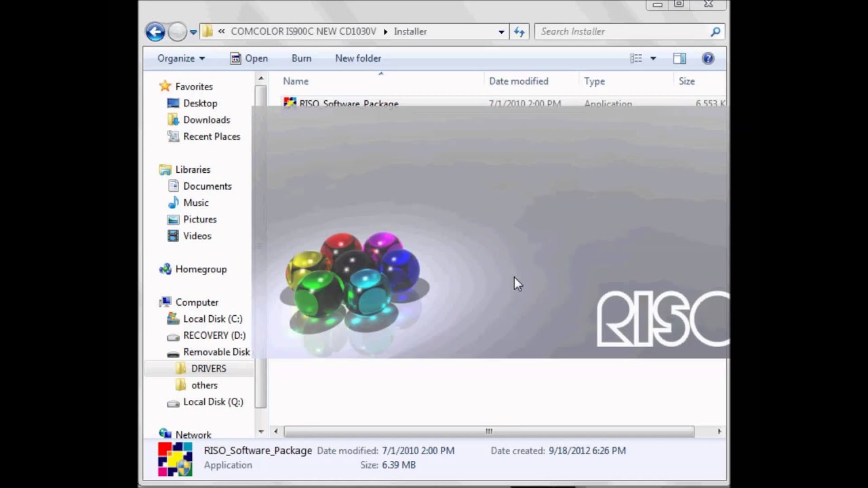Open Help with the question mark icon

[708, 58]
